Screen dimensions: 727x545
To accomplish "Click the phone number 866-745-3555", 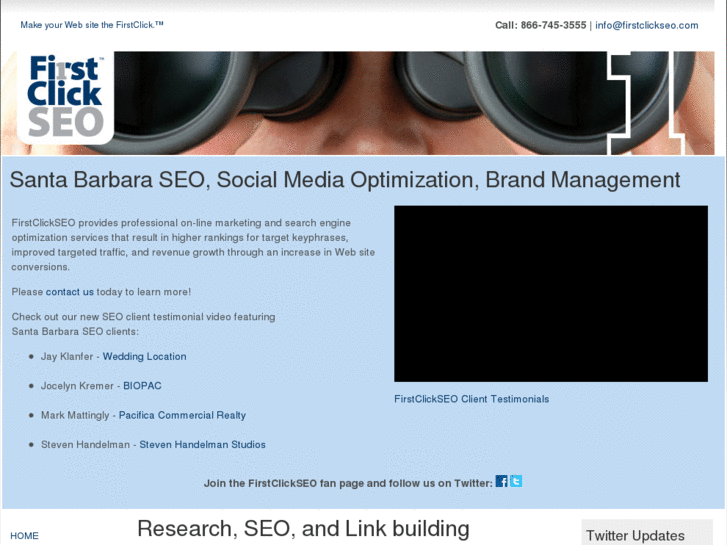I will [553, 25].
